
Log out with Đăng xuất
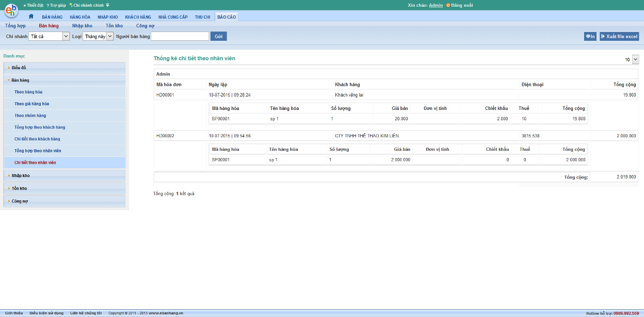pyautogui.click(x=459, y=5)
